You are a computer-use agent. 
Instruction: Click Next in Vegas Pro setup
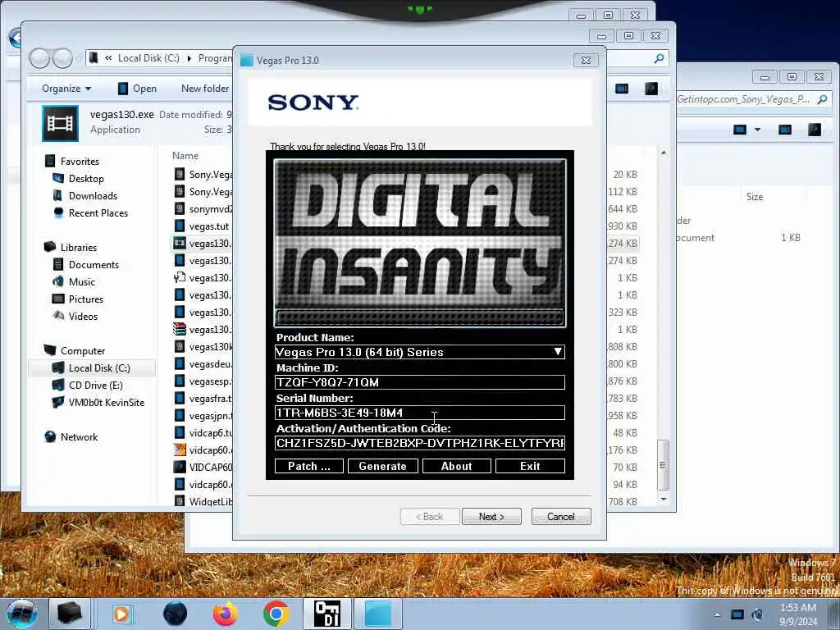point(491,517)
